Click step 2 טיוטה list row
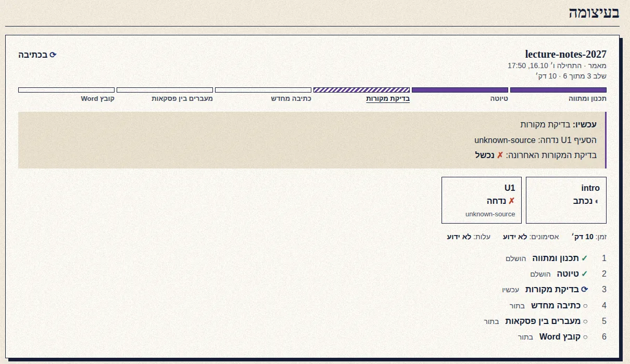This screenshot has height=364, width=630. pos(312,274)
